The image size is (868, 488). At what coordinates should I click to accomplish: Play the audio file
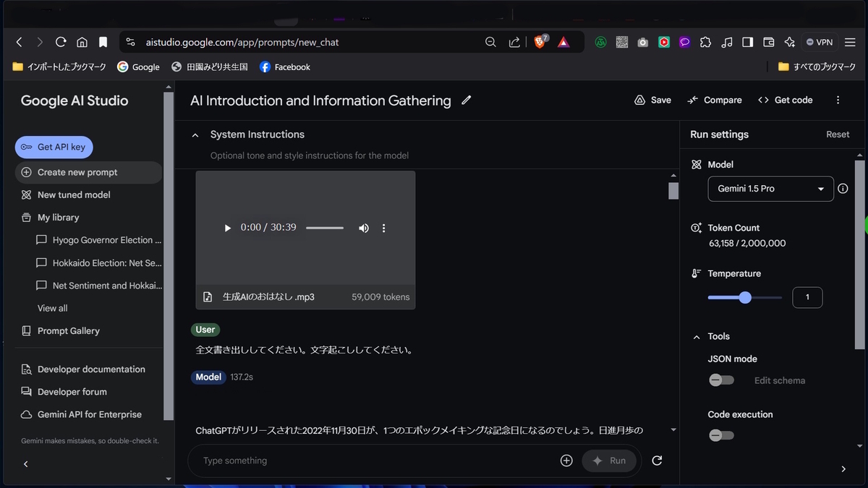pos(227,228)
